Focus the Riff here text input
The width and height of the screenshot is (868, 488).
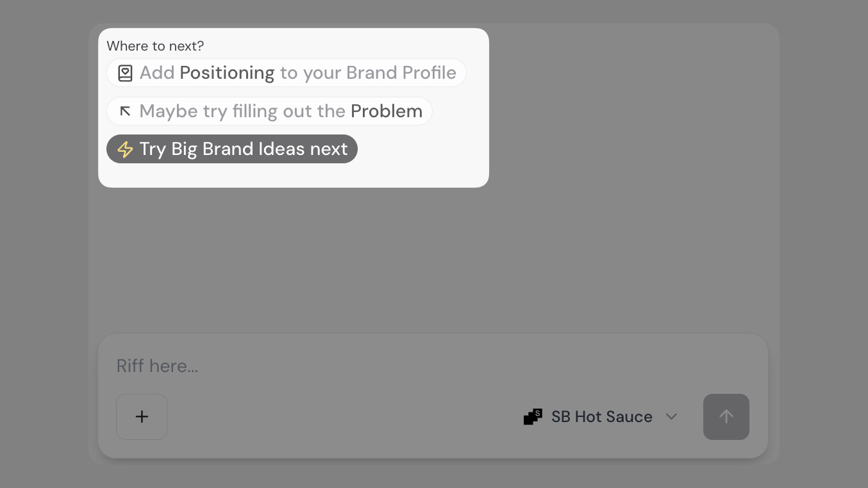coord(385,366)
